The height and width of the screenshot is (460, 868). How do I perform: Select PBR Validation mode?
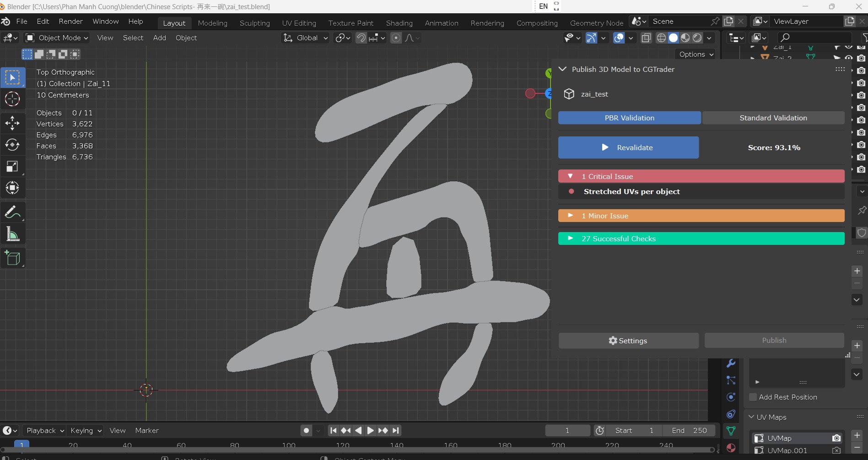(x=630, y=118)
